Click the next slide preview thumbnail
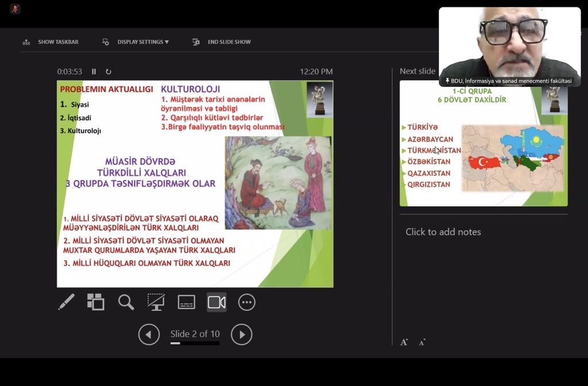 click(483, 144)
